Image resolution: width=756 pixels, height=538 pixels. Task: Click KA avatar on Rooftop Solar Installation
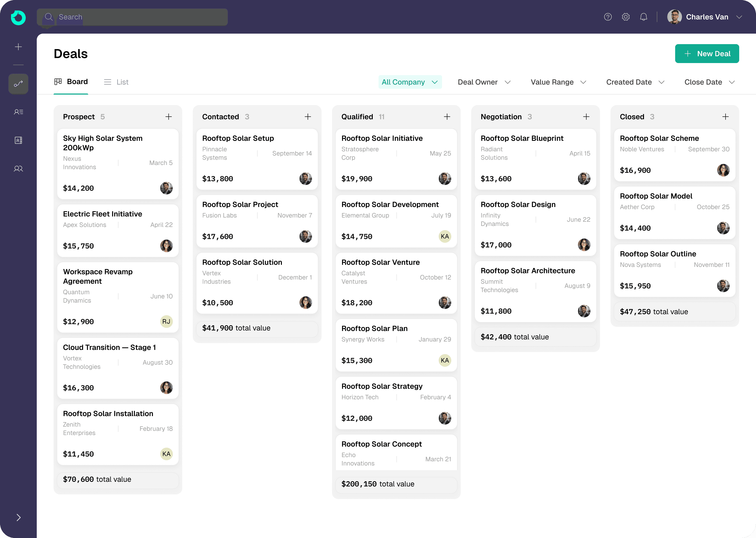coord(166,454)
